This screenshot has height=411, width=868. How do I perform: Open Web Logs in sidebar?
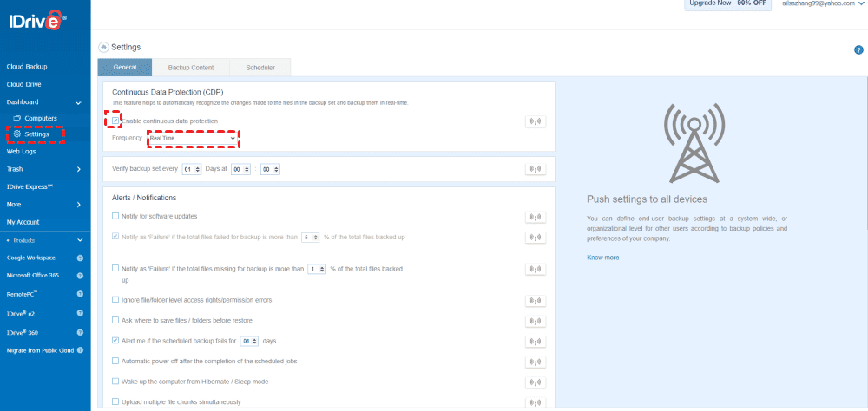(x=21, y=152)
